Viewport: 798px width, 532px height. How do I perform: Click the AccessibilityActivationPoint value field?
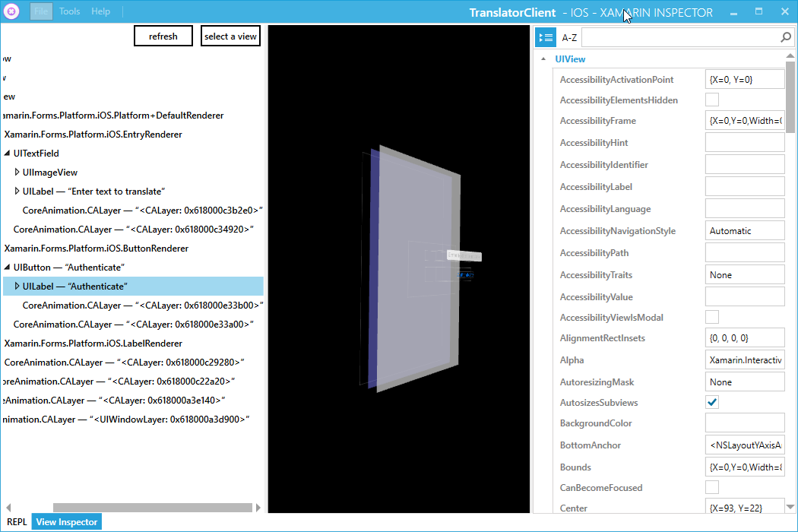745,79
